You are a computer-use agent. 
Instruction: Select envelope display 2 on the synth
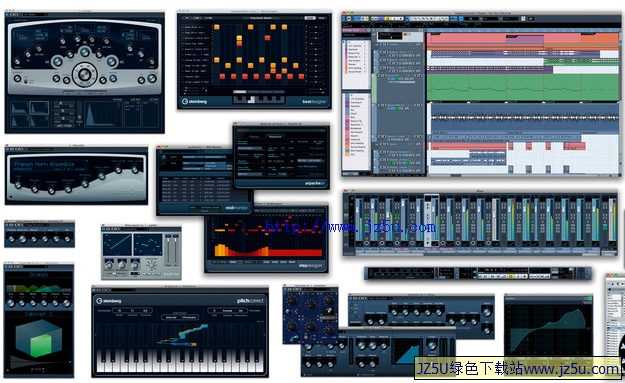point(39,108)
